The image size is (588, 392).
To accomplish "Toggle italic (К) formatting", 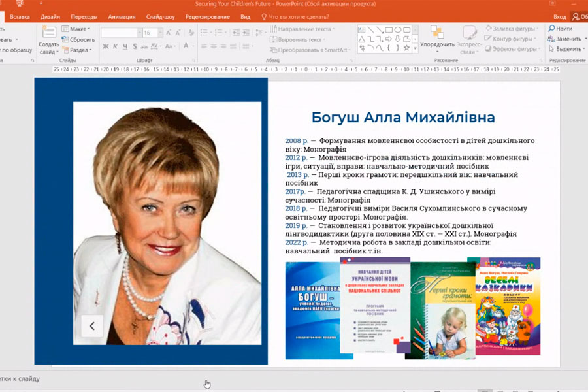I will [115, 46].
